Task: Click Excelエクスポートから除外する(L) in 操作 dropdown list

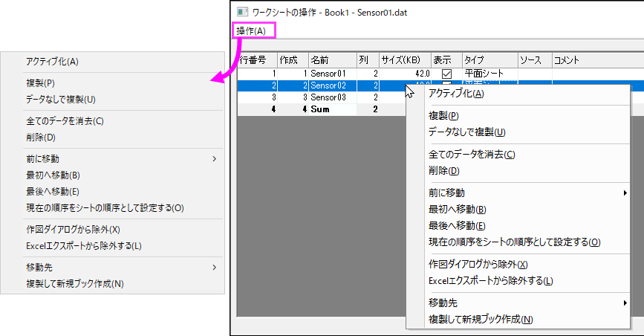Action: 84,246
